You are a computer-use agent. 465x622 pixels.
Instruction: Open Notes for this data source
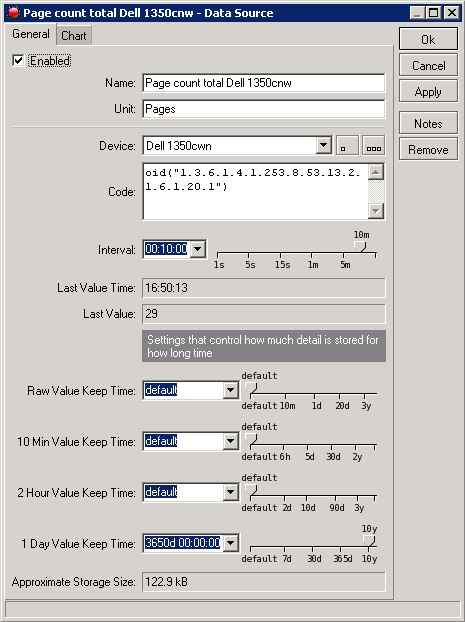[x=428, y=123]
